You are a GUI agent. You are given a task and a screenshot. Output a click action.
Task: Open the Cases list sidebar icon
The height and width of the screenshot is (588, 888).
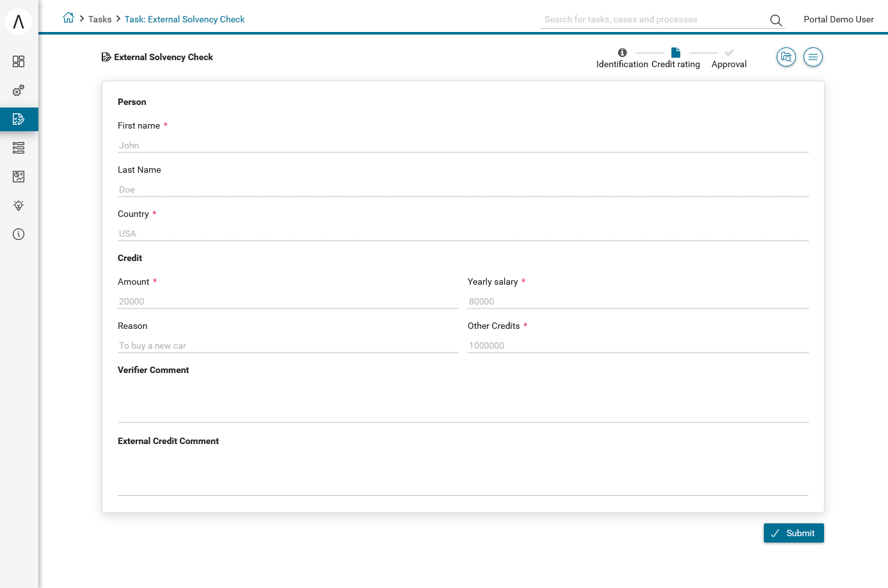pos(19,148)
